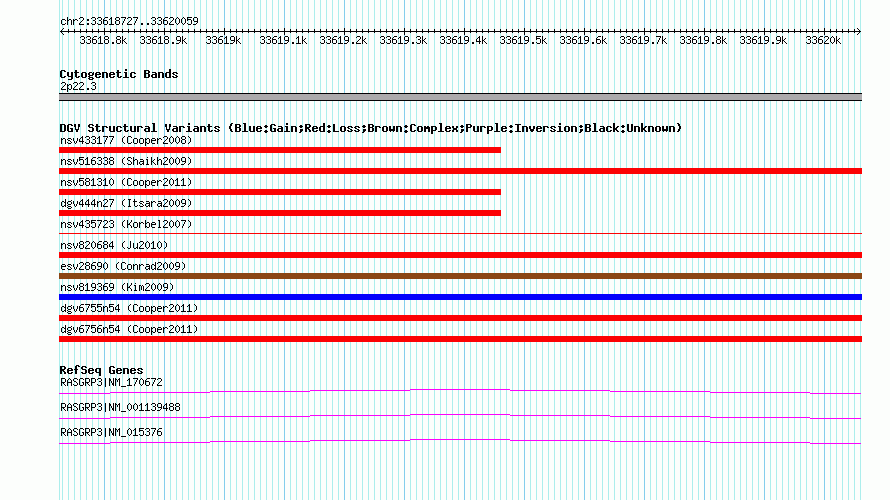Select the red nsv581310 loss bar
890x500 pixels.
coord(280,192)
